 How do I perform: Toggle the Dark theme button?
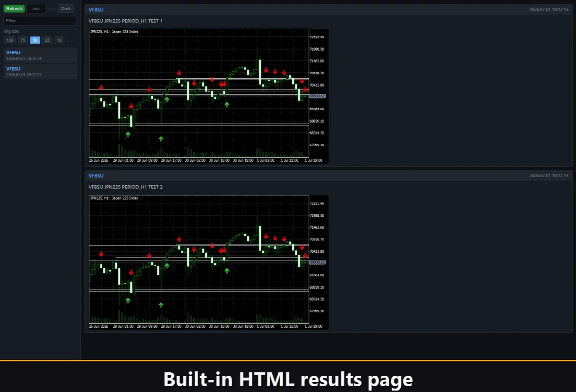(x=66, y=9)
